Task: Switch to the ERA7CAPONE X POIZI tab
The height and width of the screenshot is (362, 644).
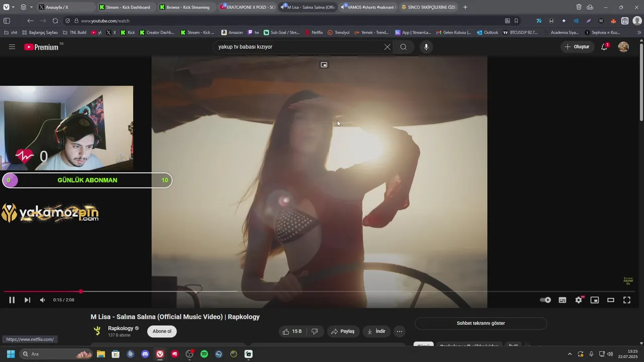Action: pos(247,7)
